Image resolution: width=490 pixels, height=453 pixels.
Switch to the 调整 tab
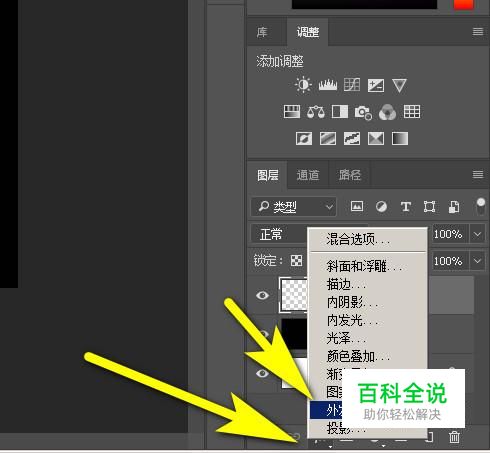tap(308, 32)
